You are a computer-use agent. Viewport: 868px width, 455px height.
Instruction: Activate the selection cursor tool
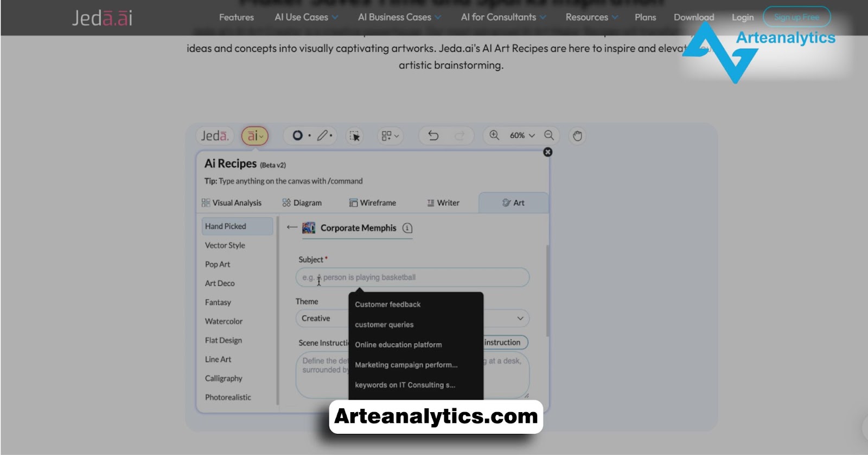(x=355, y=136)
